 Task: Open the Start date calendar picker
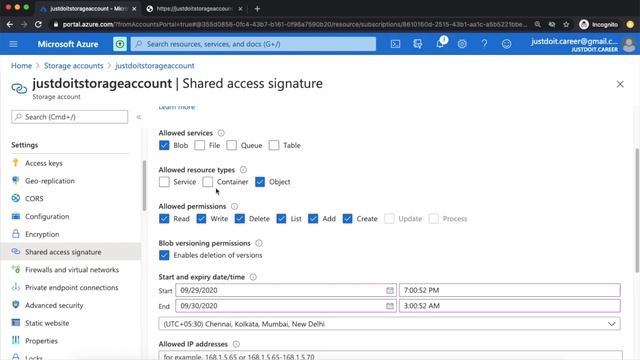pos(390,290)
